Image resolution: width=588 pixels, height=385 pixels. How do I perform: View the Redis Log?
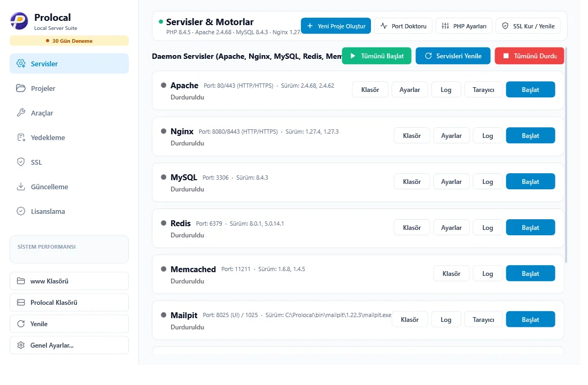click(488, 227)
